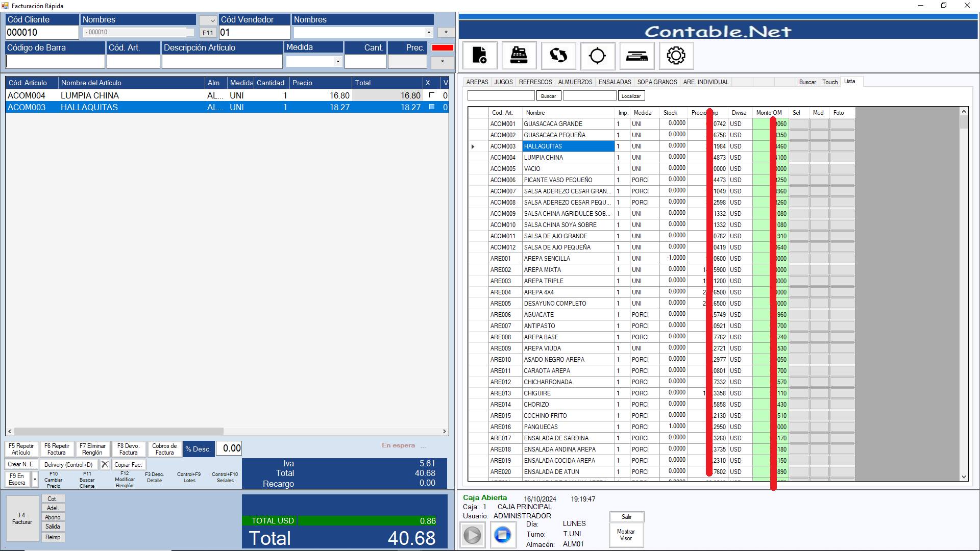
Task: Click the Buscar button beside the search box
Action: (548, 96)
